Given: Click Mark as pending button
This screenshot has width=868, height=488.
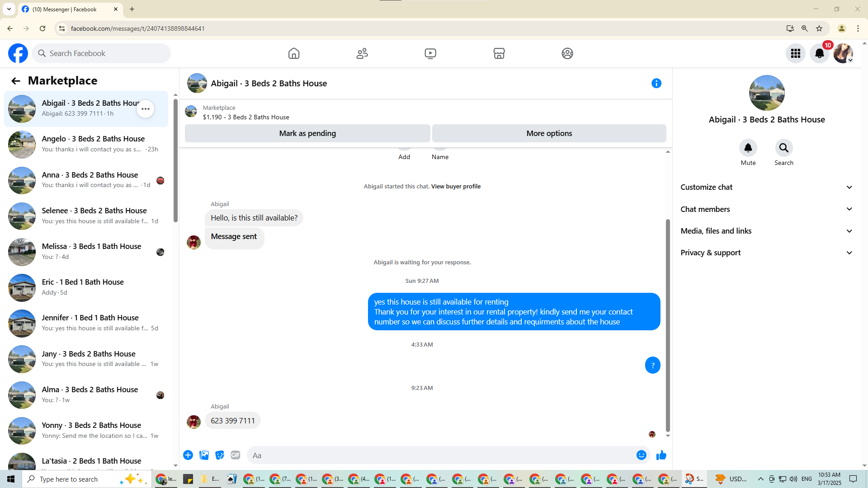Looking at the screenshot, I should (x=307, y=133).
